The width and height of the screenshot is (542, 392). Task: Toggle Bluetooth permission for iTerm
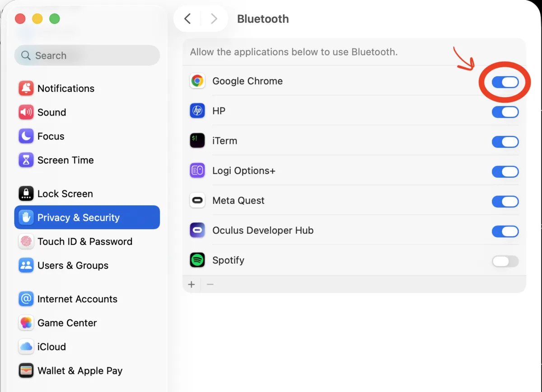coord(505,142)
